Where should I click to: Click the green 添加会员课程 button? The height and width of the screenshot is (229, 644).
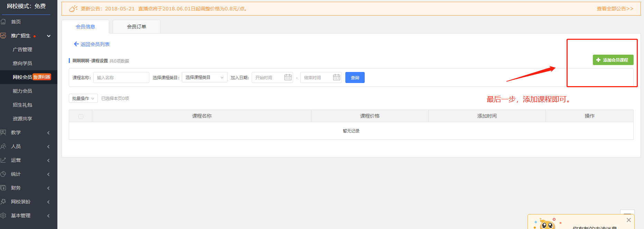613,60
